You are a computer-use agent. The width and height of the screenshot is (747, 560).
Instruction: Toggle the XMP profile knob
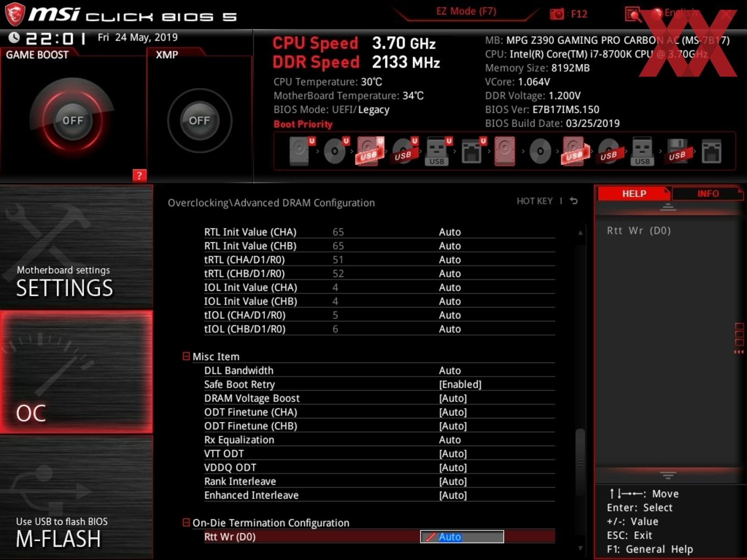(199, 120)
